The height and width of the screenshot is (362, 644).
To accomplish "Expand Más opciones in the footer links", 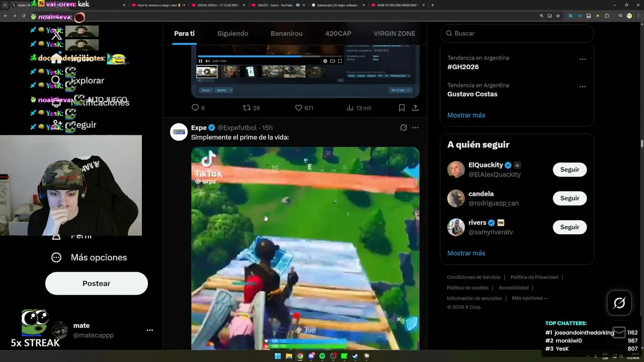I will tap(530, 298).
